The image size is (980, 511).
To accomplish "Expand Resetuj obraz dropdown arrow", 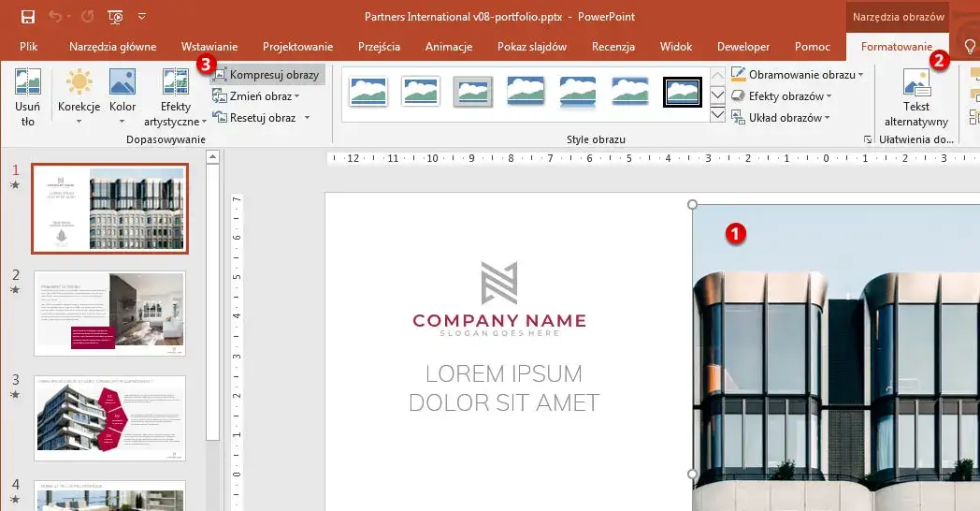I will point(305,118).
